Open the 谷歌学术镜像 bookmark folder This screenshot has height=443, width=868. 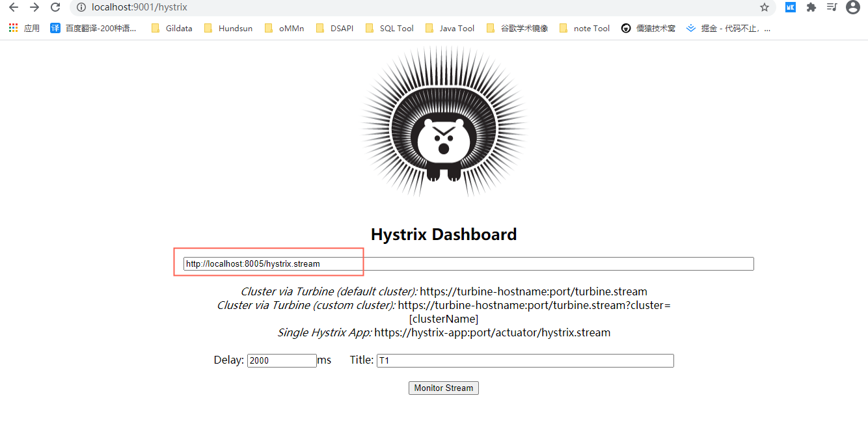pos(517,28)
